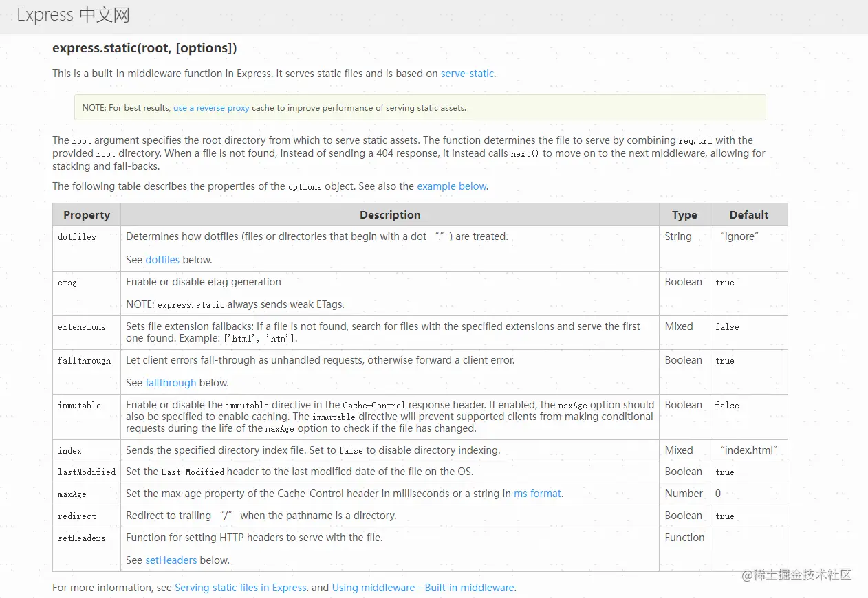Viewport: 868px width, 598px height.
Task: Open 'Using middleware - Built-in middleware' link
Action: (x=422, y=588)
